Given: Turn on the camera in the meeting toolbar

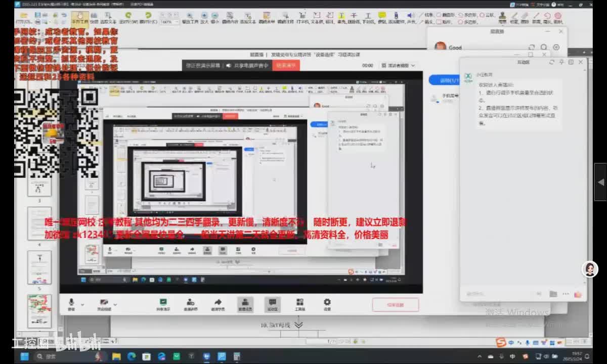Looking at the screenshot, I should click(104, 303).
